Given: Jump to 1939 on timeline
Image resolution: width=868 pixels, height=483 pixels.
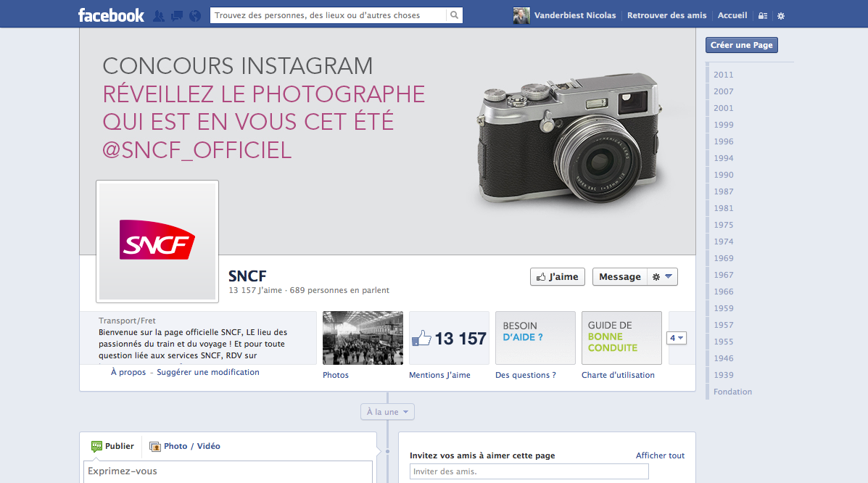Looking at the screenshot, I should click(x=723, y=374).
